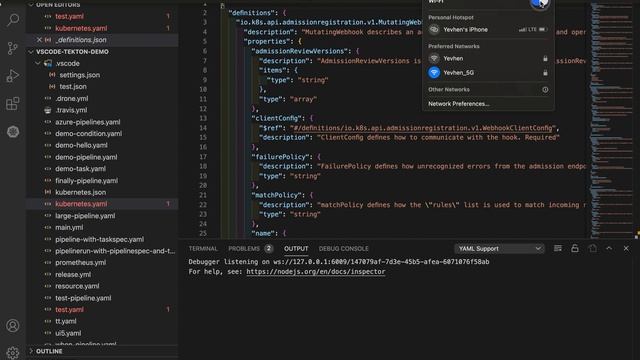
Task: Close the _definitions.json open editor
Action: [x=39, y=40]
